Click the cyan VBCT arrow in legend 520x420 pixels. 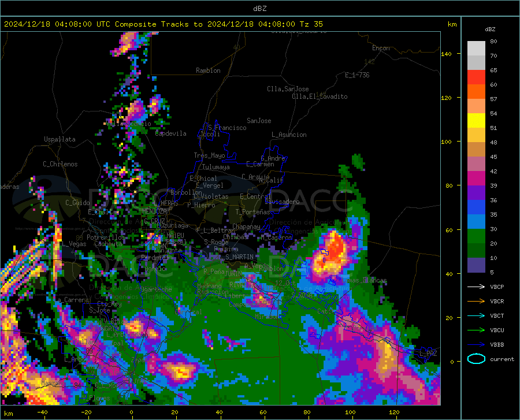pos(476,315)
